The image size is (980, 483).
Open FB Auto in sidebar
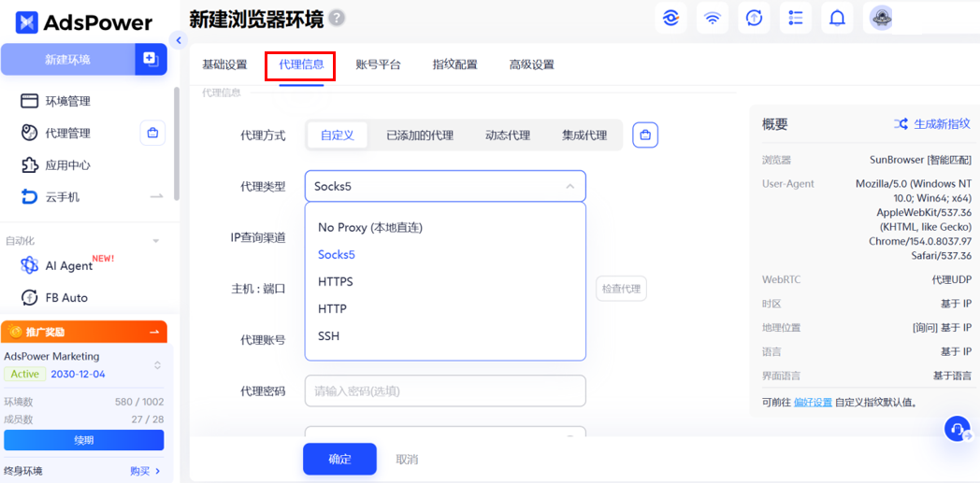pyautogui.click(x=53, y=298)
